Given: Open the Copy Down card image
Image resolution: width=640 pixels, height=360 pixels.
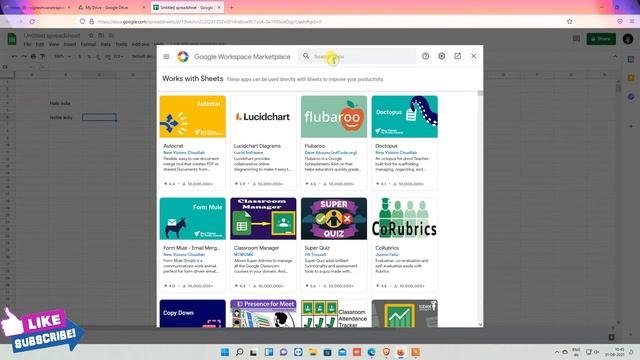Looking at the screenshot, I should [193, 313].
